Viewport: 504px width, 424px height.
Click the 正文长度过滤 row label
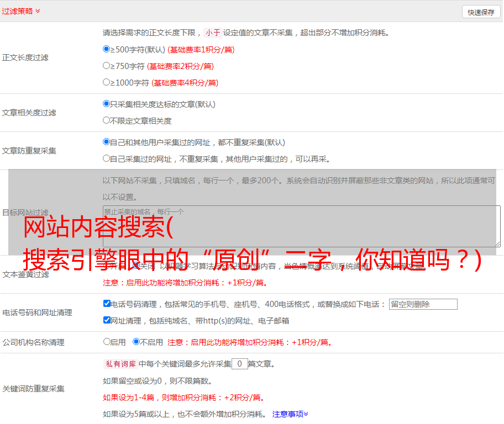click(x=25, y=57)
